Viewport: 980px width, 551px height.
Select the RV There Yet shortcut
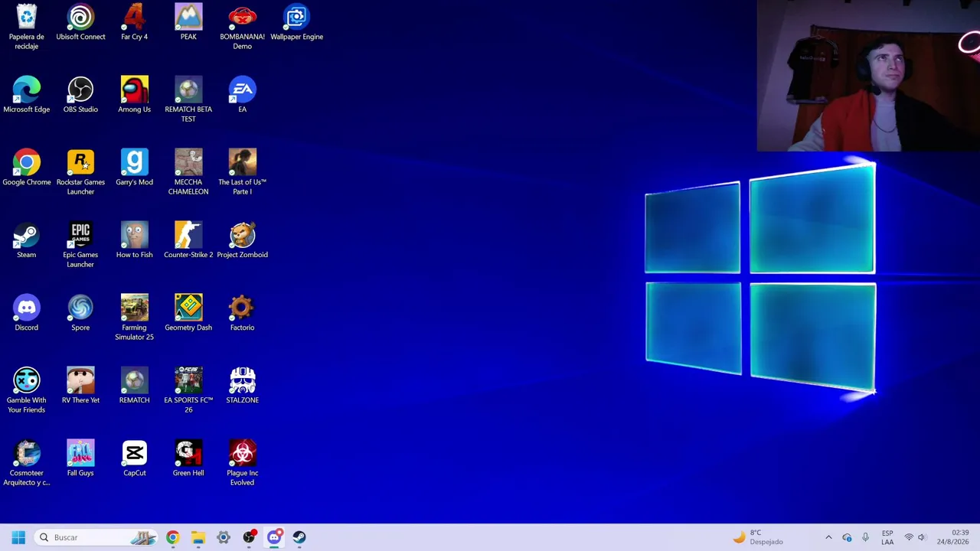point(80,386)
